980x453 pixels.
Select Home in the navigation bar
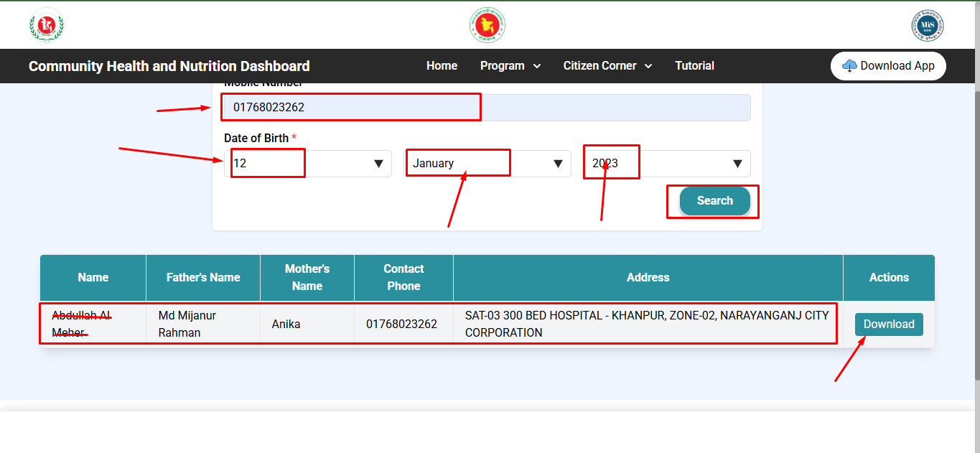tap(442, 65)
